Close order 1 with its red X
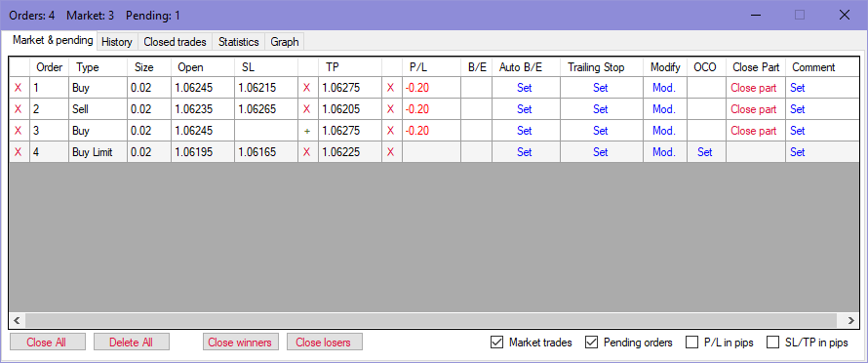Image resolution: width=868 pixels, height=363 pixels. pos(19,88)
